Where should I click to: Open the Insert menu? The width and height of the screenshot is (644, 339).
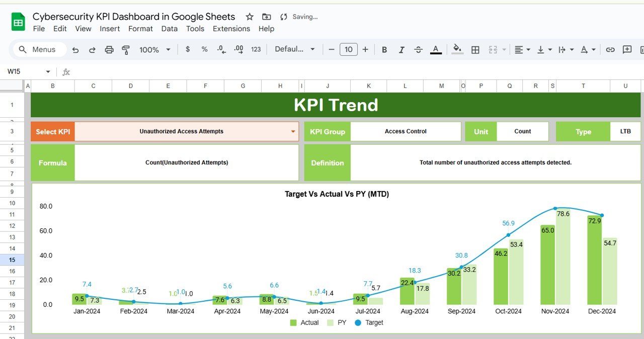pos(110,29)
